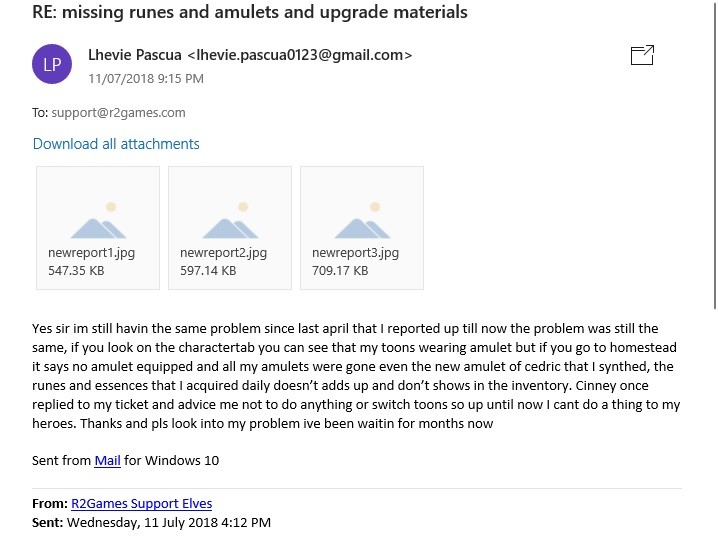Open the Mail hyperlink in signature
The height and width of the screenshot is (536, 718).
(x=107, y=461)
